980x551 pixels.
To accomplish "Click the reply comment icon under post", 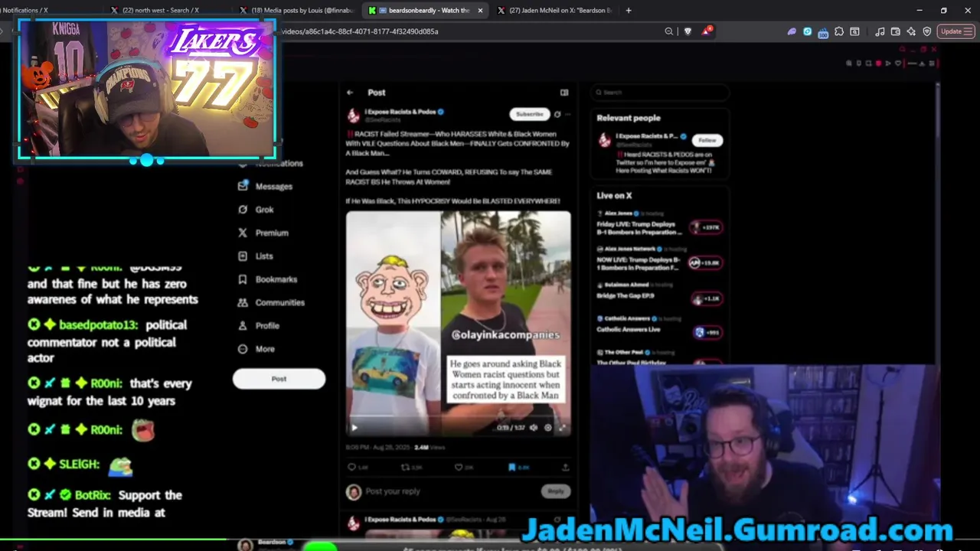I will coord(352,467).
